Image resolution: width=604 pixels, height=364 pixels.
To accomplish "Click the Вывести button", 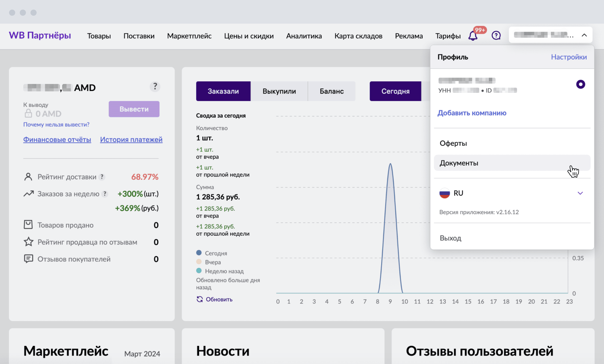I will [134, 109].
